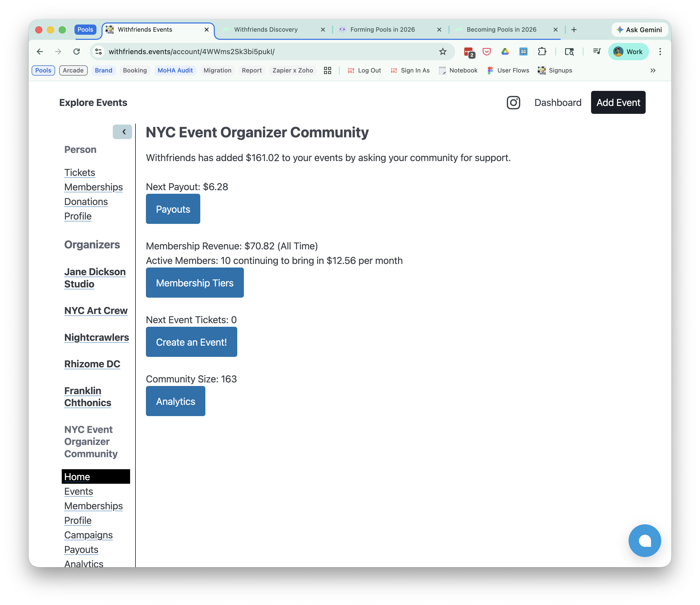The width and height of the screenshot is (700, 605).
Task: Open the chat bubble widget
Action: [x=644, y=540]
